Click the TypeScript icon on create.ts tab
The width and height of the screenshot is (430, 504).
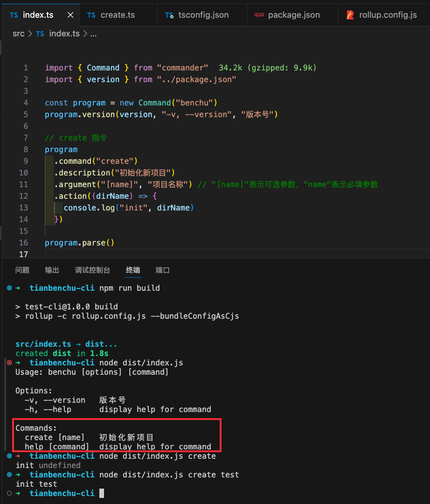pos(91,15)
